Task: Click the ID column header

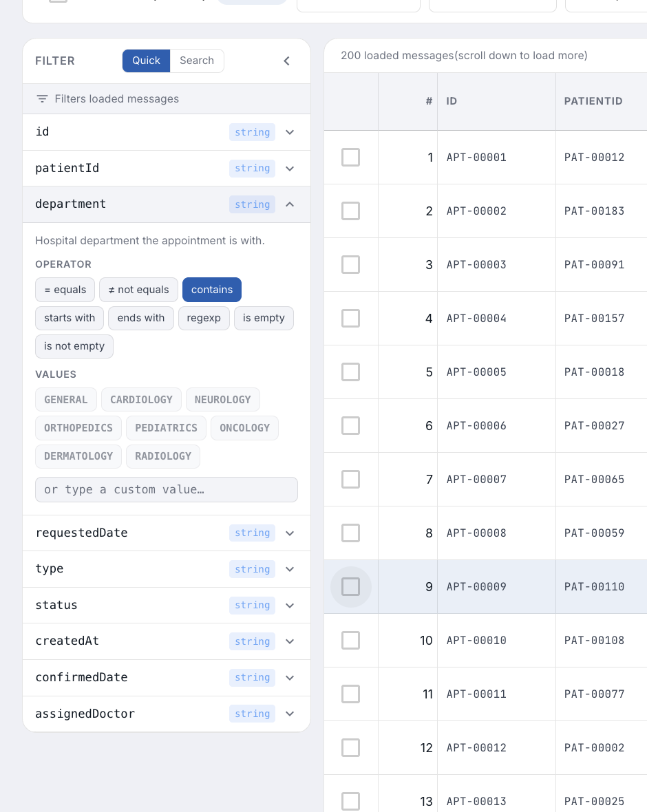Action: pyautogui.click(x=496, y=102)
